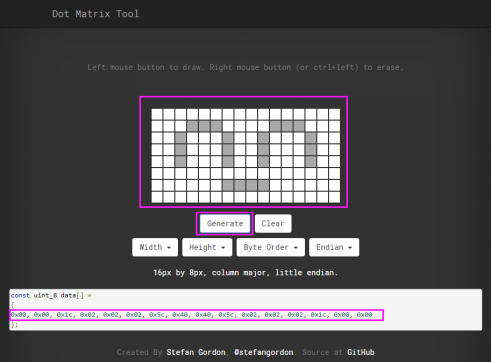The height and width of the screenshot is (362, 492).
Task: Toggle the top-right corner grid cell
Action: (x=334, y=114)
